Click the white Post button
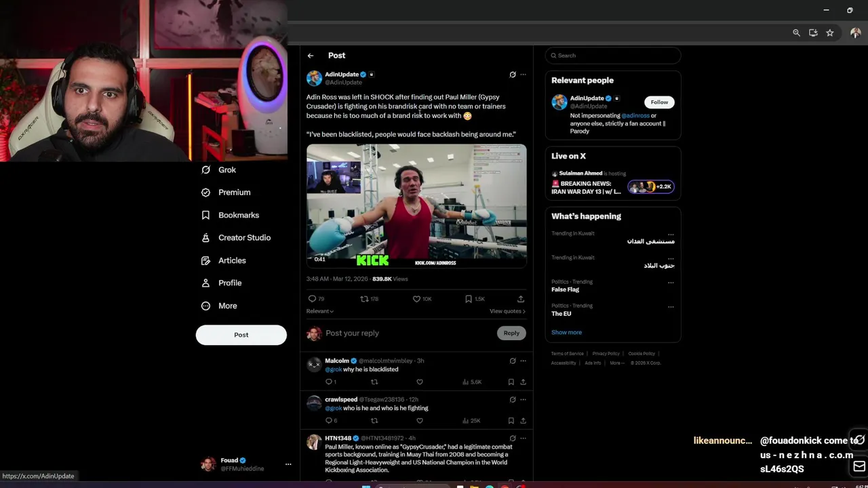This screenshot has height=488, width=868. point(241,335)
